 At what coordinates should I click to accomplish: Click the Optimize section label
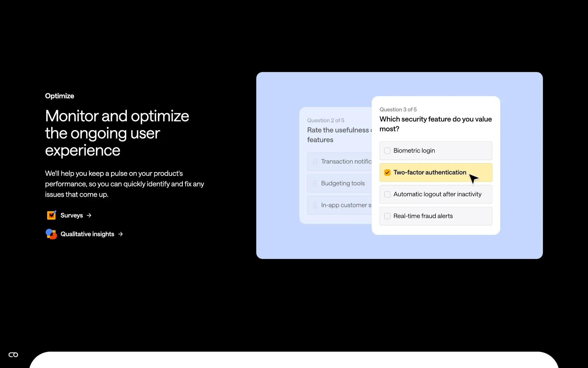point(59,96)
